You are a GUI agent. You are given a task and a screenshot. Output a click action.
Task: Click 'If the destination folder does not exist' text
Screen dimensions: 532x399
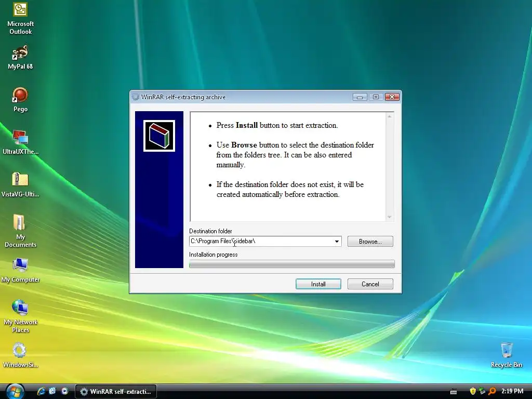(290, 190)
